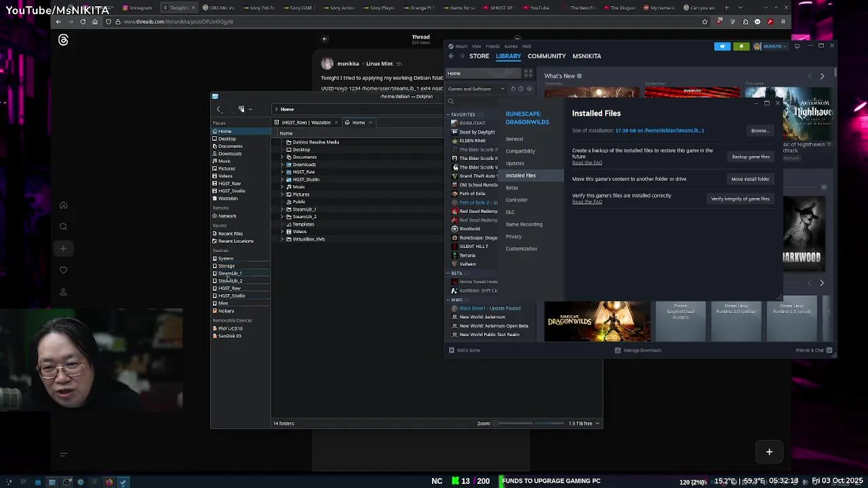Collapse the MMO category in Steam
Image resolution: width=868 pixels, height=488 pixels.
[x=448, y=300]
